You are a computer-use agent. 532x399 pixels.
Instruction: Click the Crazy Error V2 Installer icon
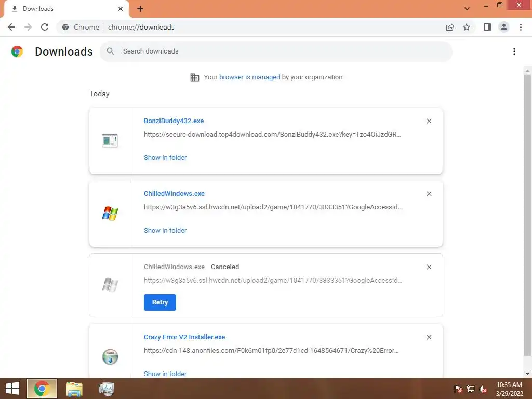(x=110, y=356)
